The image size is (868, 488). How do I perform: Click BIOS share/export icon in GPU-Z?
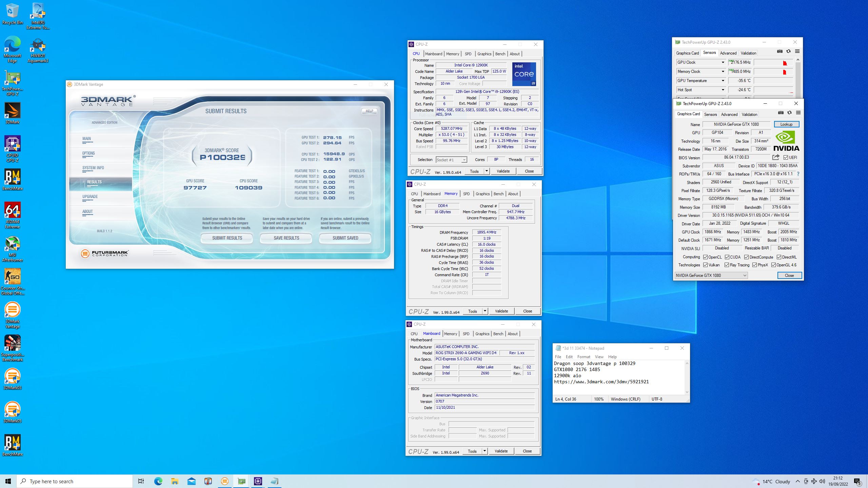pos(776,157)
